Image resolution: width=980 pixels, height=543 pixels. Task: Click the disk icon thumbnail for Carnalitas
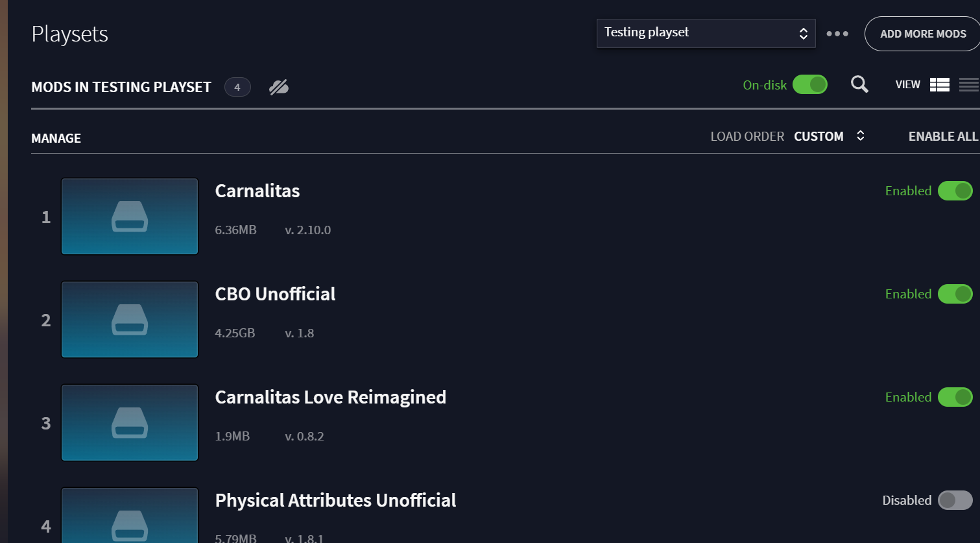[130, 217]
